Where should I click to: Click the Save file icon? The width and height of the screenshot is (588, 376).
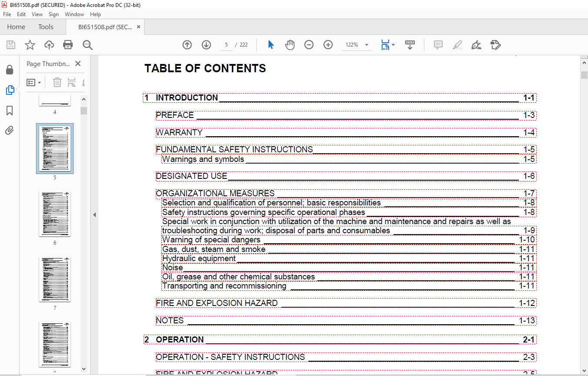11,45
